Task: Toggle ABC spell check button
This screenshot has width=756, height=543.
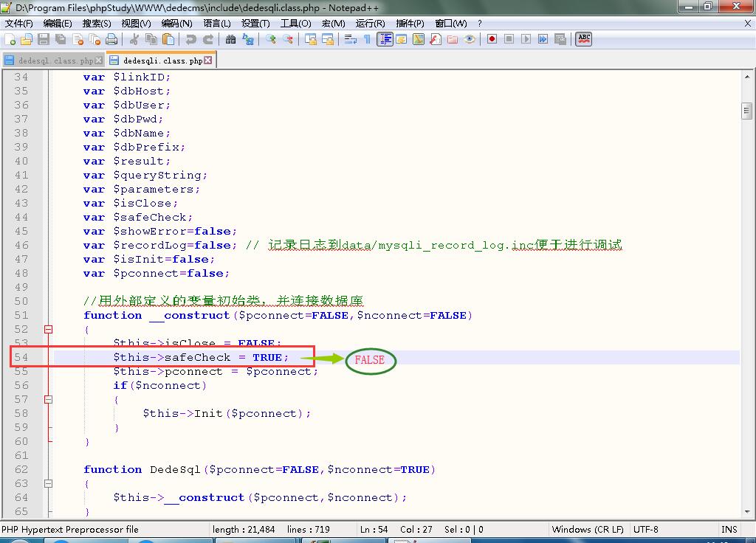Action: (x=584, y=39)
